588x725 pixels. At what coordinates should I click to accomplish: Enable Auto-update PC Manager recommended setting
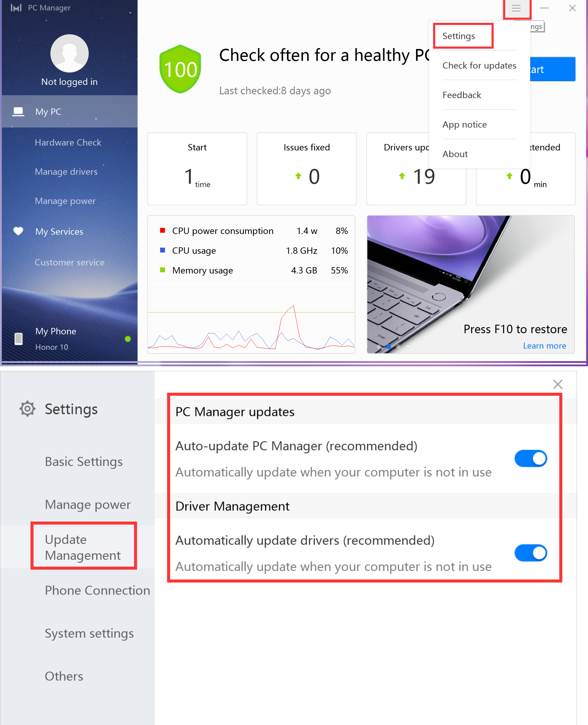click(x=530, y=458)
